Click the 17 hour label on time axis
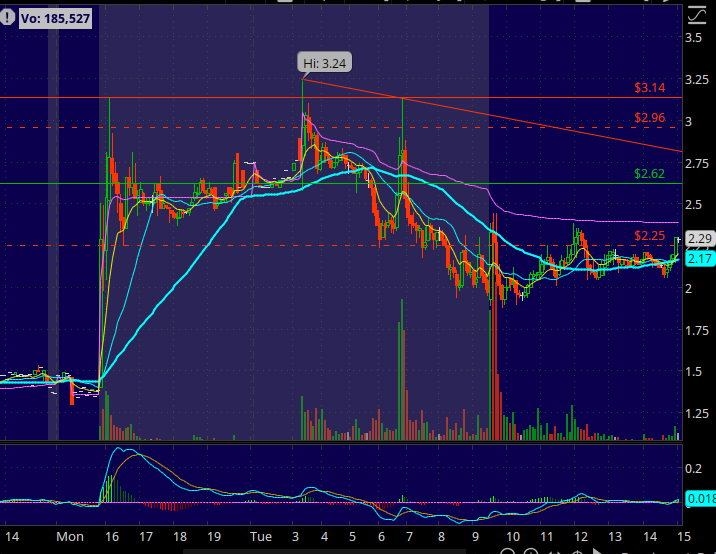 (146, 537)
